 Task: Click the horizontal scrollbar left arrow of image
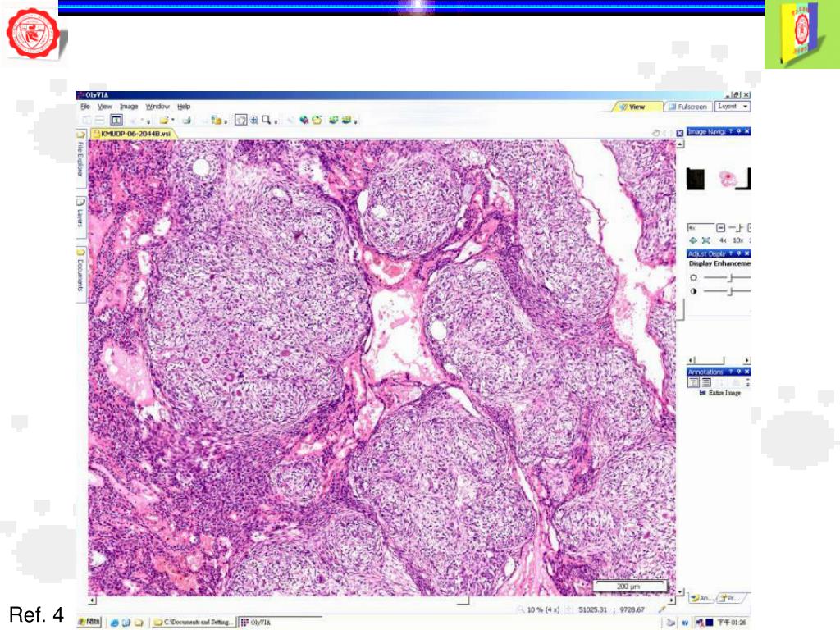click(92, 600)
